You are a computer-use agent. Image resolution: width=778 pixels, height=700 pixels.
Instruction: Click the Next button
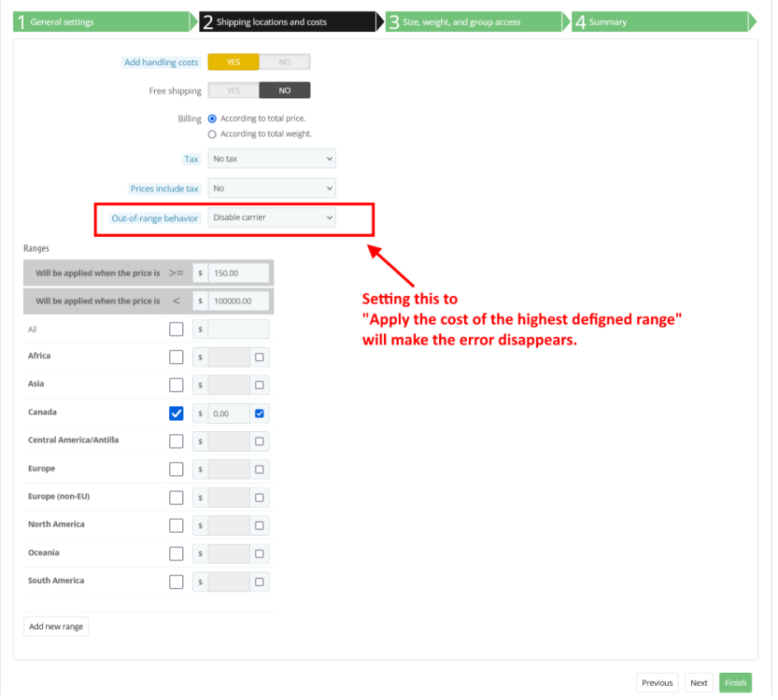point(699,682)
